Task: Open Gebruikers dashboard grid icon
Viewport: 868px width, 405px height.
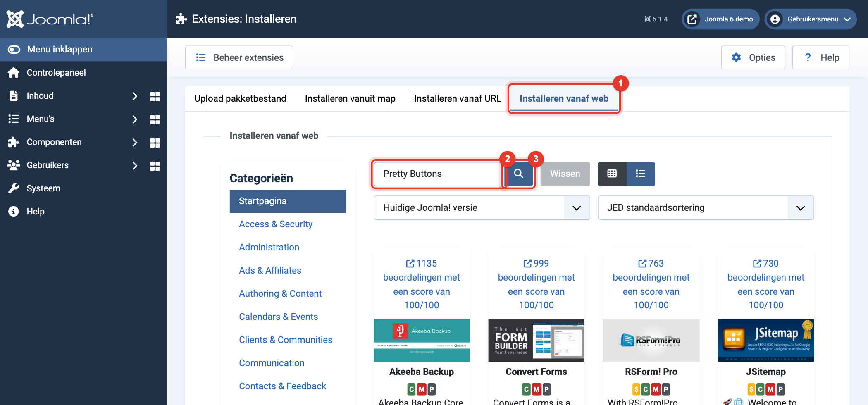Action: point(155,166)
